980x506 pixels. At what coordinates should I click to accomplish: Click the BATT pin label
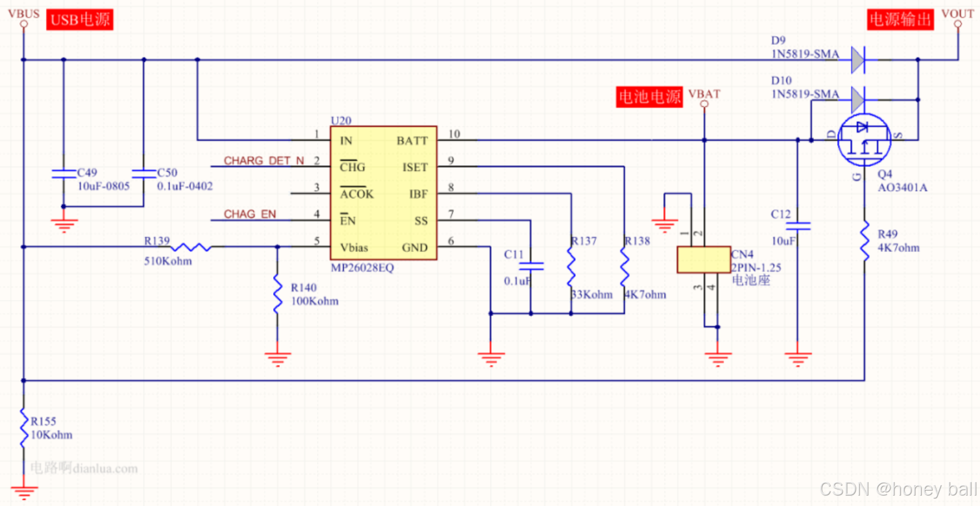click(x=412, y=141)
